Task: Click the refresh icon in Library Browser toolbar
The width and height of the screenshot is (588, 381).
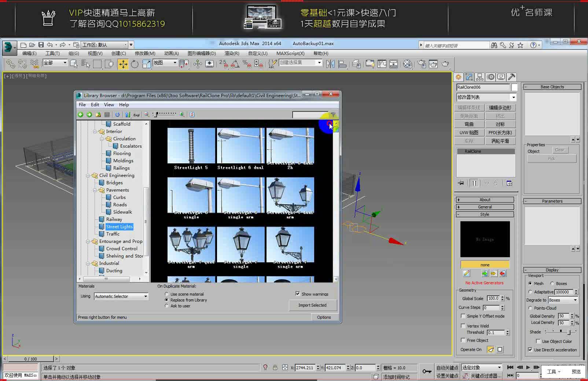Action: (x=117, y=114)
